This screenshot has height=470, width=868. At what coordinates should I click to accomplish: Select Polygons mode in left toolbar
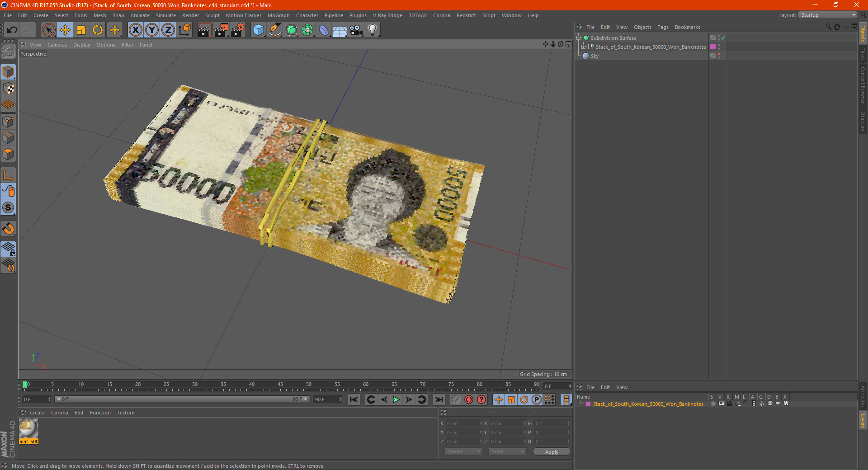[x=8, y=154]
